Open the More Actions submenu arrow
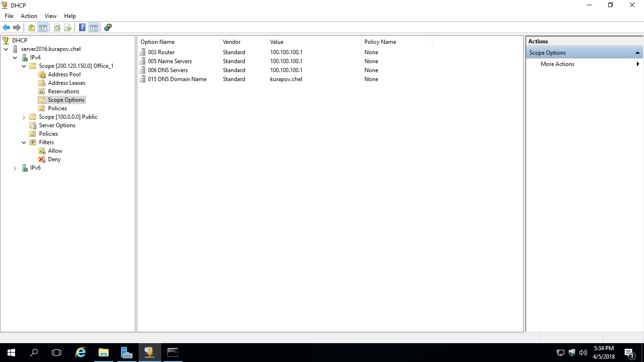Image resolution: width=644 pixels, height=362 pixels. (x=638, y=64)
